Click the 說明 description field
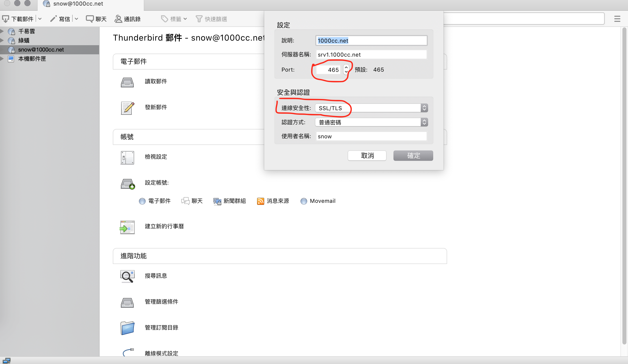This screenshot has height=364, width=628. coord(371,41)
